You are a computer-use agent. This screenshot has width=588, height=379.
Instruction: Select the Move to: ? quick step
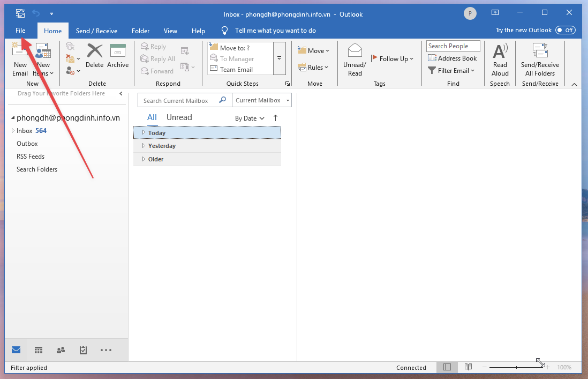click(x=240, y=48)
